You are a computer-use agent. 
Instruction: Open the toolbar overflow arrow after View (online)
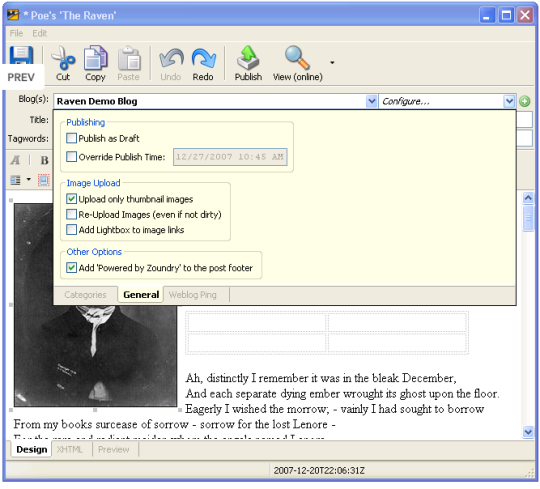click(332, 63)
